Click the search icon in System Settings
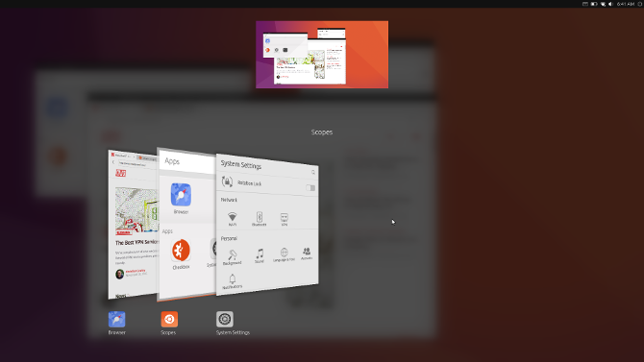This screenshot has width=644, height=362. [313, 173]
